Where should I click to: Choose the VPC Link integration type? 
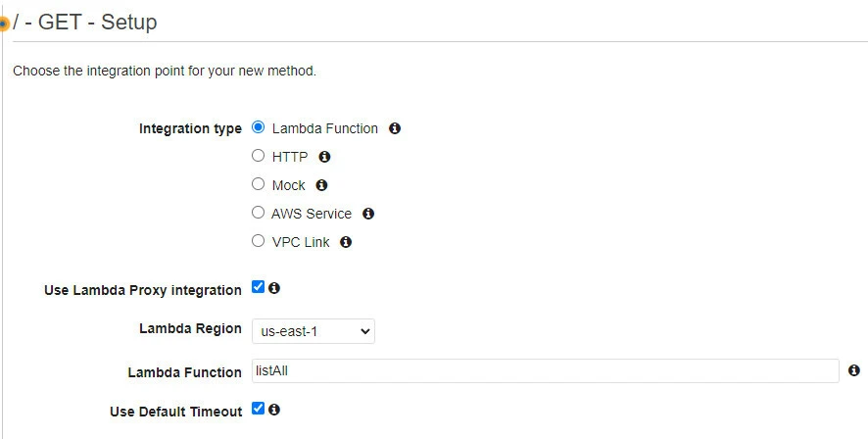point(259,241)
